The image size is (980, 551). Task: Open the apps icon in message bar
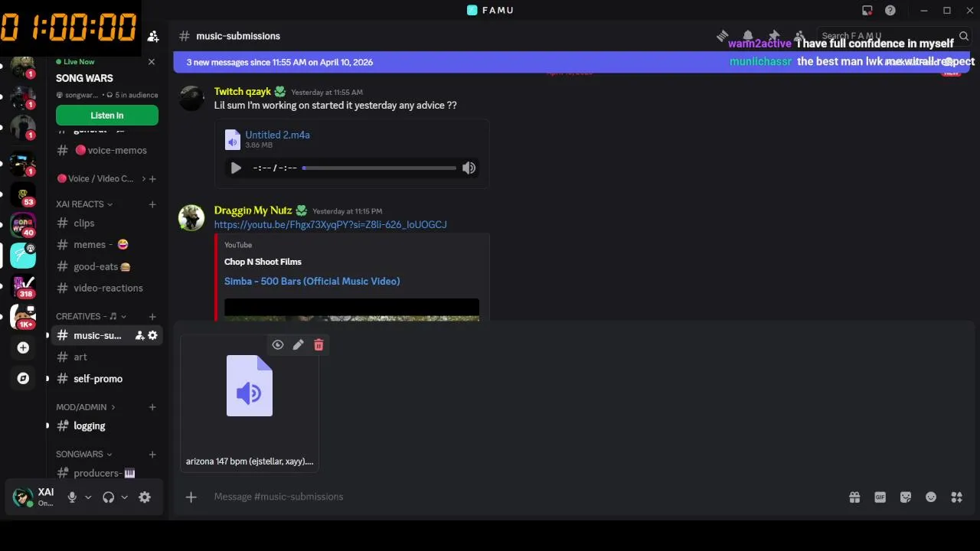956,497
